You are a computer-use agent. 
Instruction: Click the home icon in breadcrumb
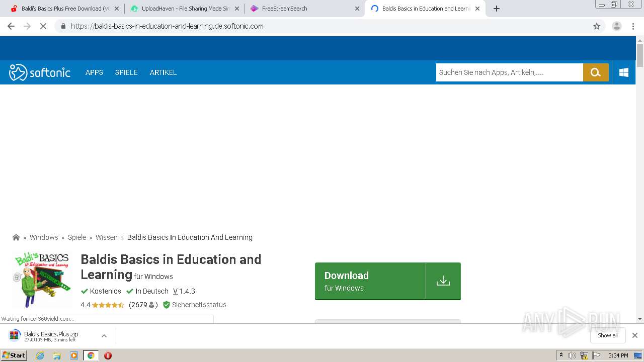(16, 237)
